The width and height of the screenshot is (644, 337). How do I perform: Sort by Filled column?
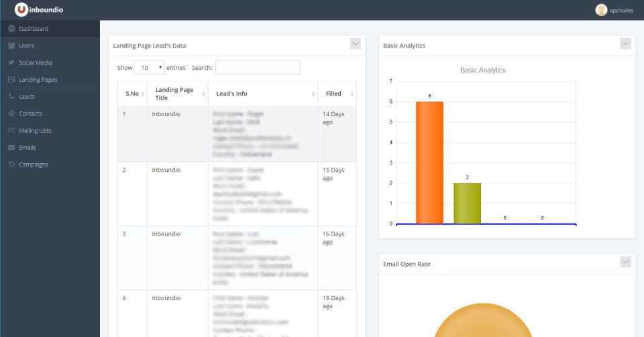337,94
